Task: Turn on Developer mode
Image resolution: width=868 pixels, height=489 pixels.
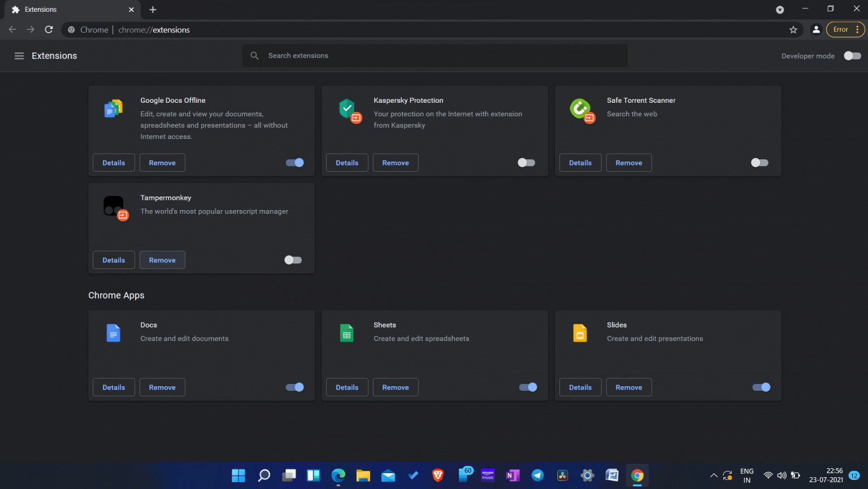Action: [x=852, y=55]
